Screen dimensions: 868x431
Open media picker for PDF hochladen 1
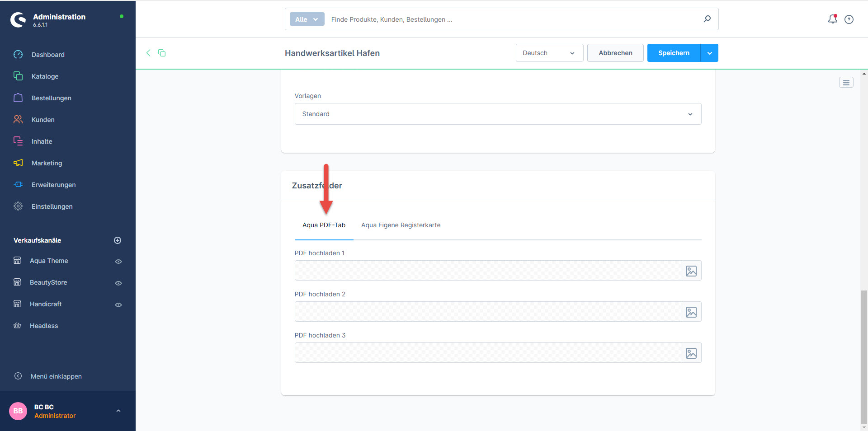(691, 271)
